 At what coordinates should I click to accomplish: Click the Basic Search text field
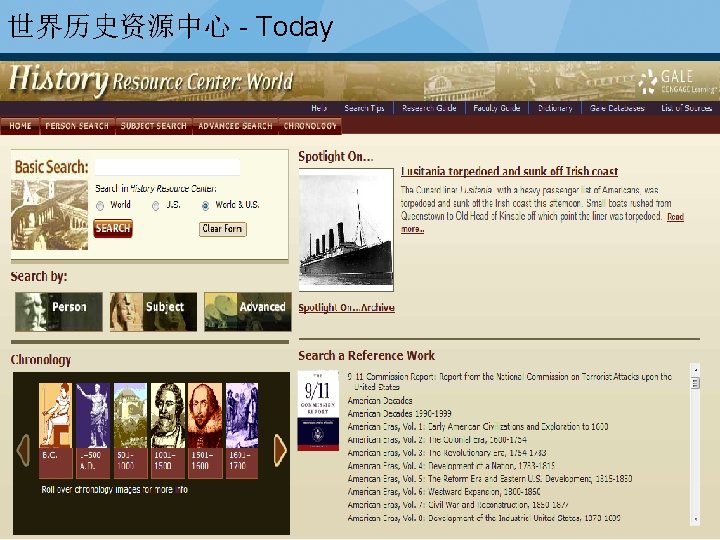point(167,167)
